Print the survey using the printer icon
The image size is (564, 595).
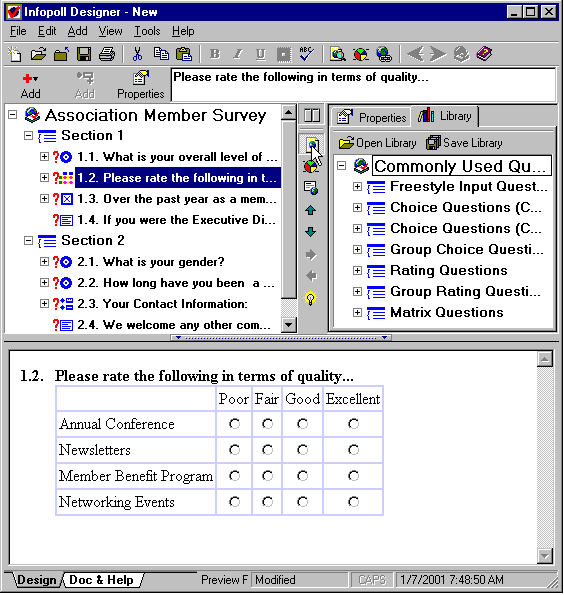click(107, 54)
